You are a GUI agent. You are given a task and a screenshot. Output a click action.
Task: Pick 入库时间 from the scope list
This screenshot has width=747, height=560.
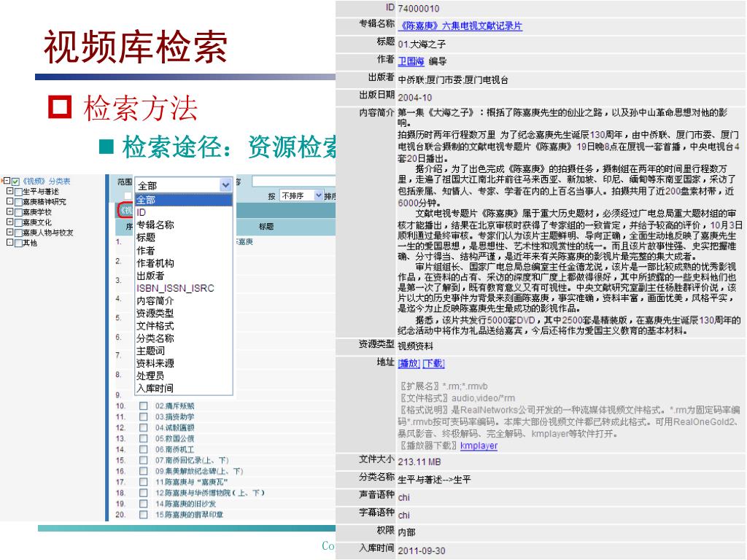[184, 389]
